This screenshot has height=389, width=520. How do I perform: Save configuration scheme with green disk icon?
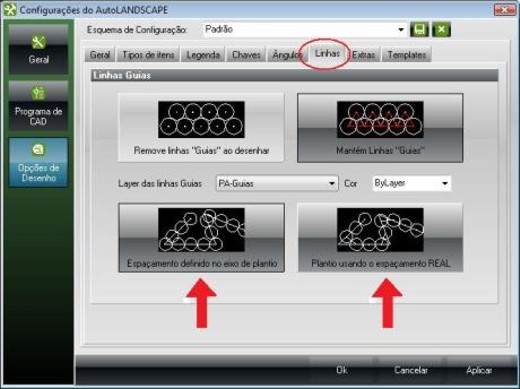(419, 30)
